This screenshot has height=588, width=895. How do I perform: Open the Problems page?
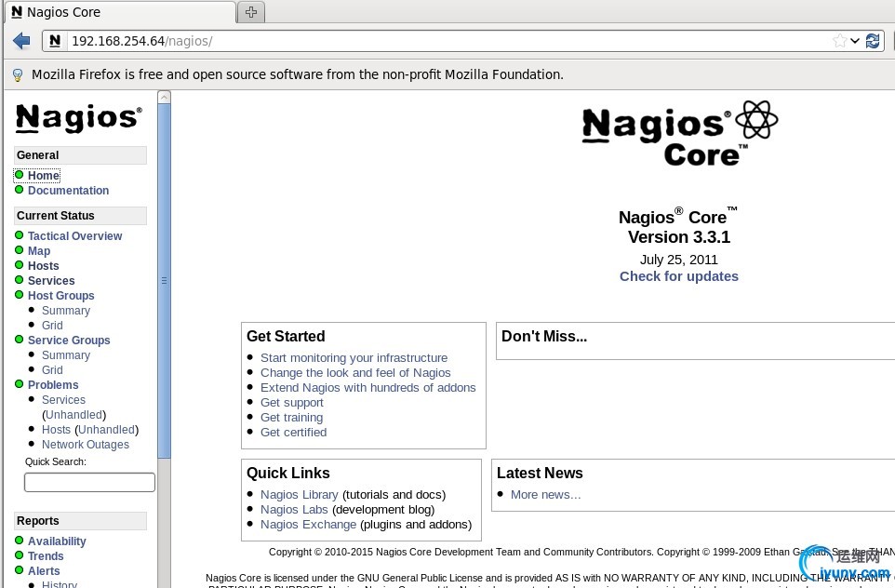(53, 385)
